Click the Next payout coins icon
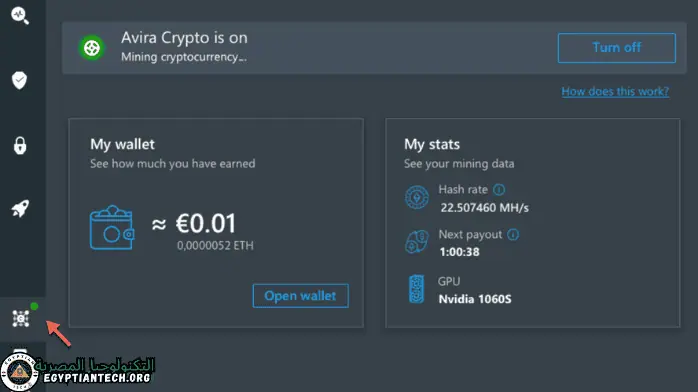The image size is (698, 392). pos(417,242)
